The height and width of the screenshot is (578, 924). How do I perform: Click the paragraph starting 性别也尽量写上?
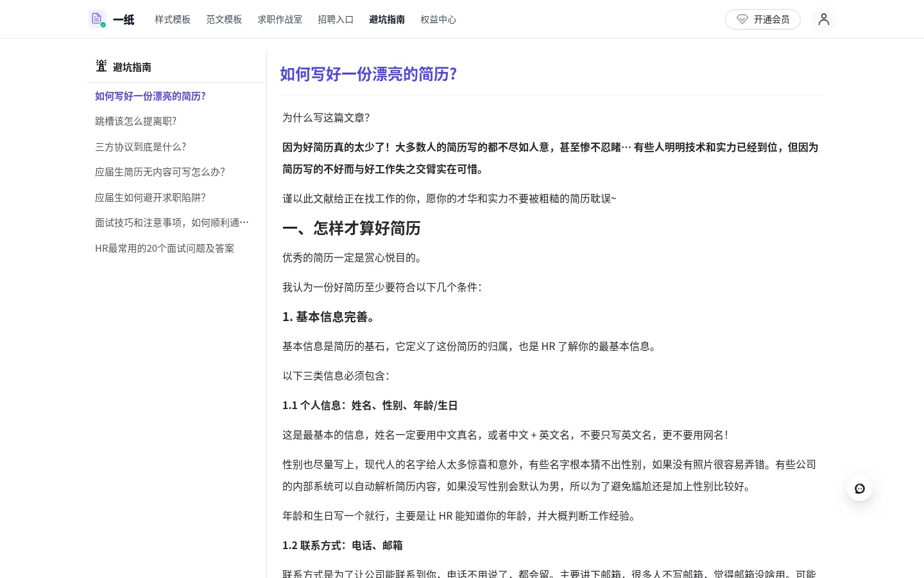549,475
